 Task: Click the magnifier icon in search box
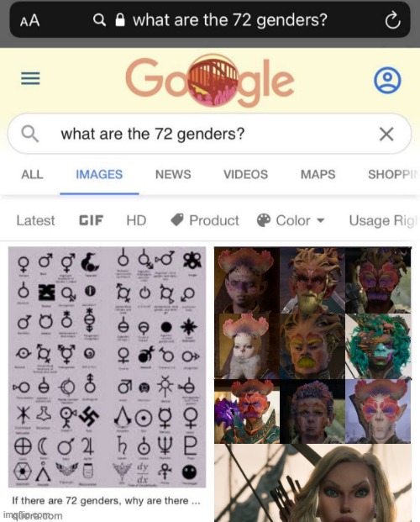pyautogui.click(x=30, y=134)
